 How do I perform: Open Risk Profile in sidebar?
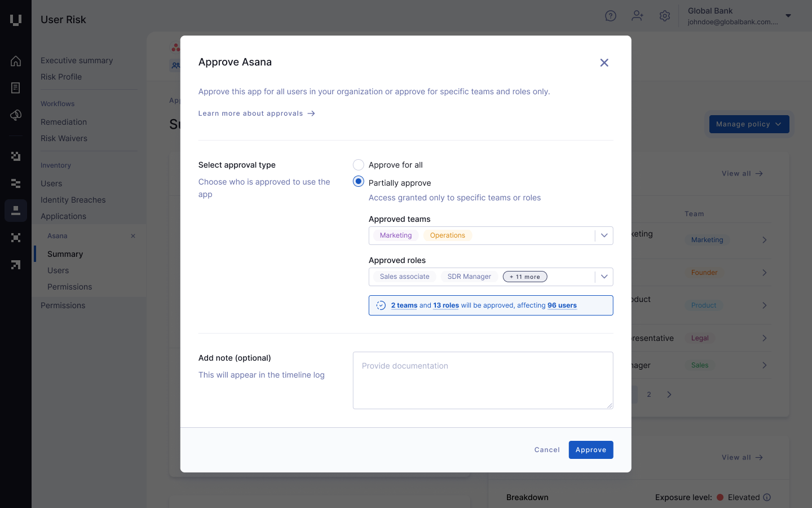click(x=61, y=77)
